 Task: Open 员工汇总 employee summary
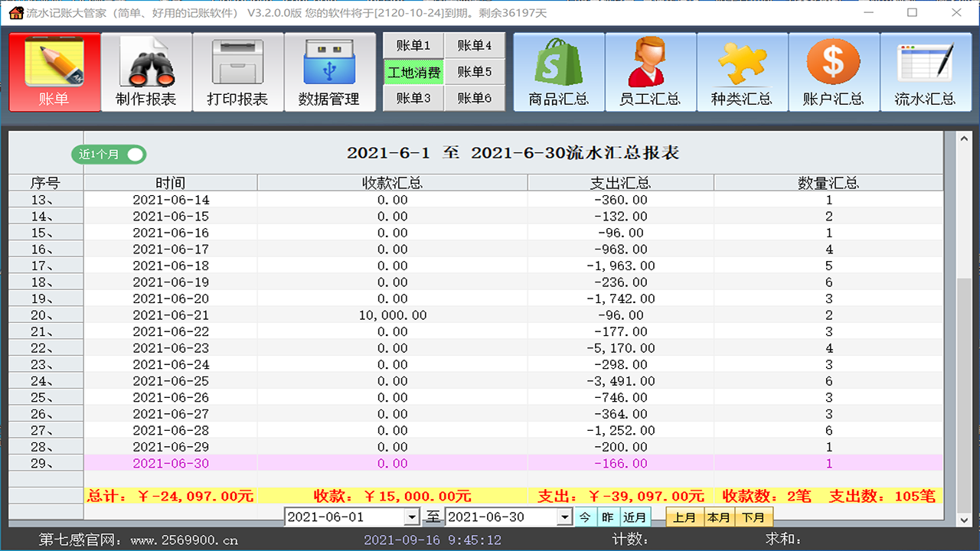click(x=650, y=71)
